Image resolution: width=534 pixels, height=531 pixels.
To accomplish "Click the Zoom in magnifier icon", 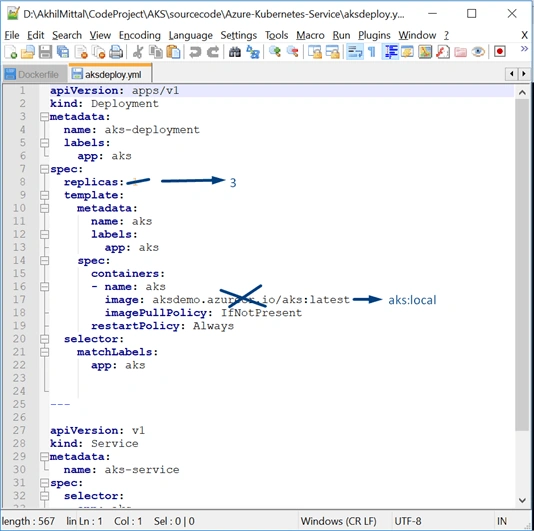I will coord(275,52).
